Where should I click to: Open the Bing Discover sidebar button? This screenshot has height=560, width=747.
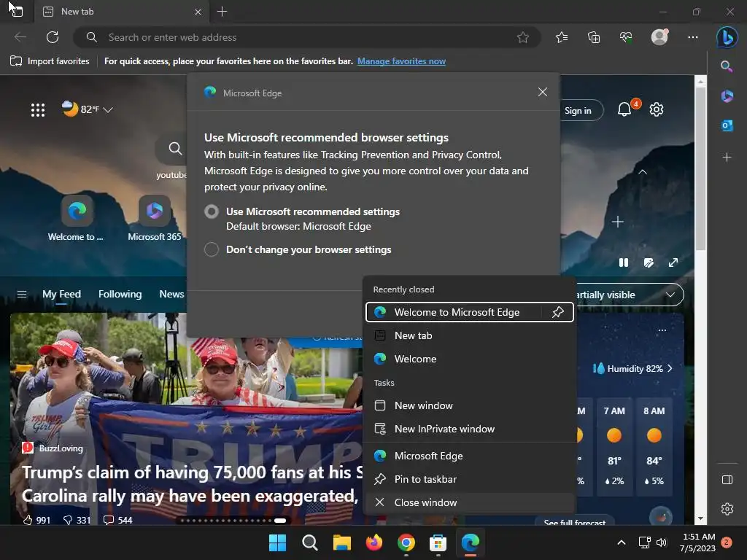coord(727,37)
